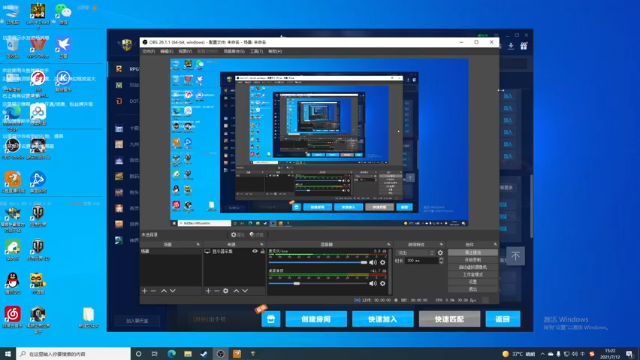Open mic audio settings gear in mixer
The image size is (640, 360).
tap(382, 262)
